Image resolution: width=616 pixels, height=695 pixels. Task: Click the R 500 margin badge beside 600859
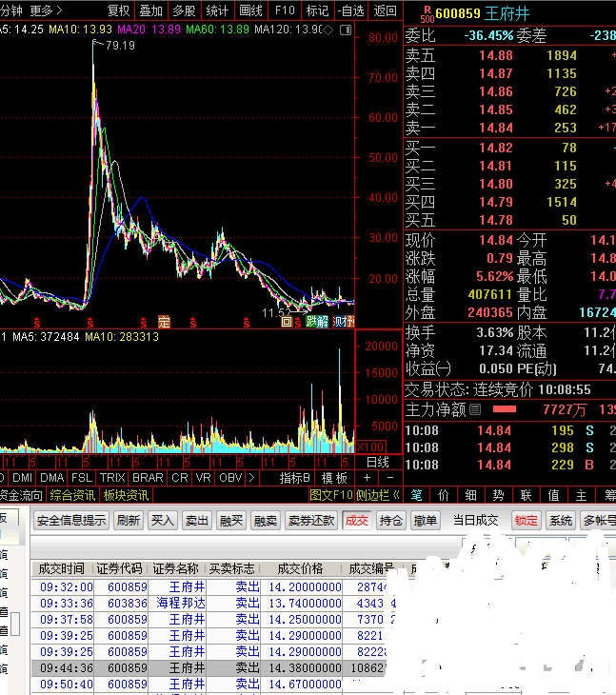(427, 14)
